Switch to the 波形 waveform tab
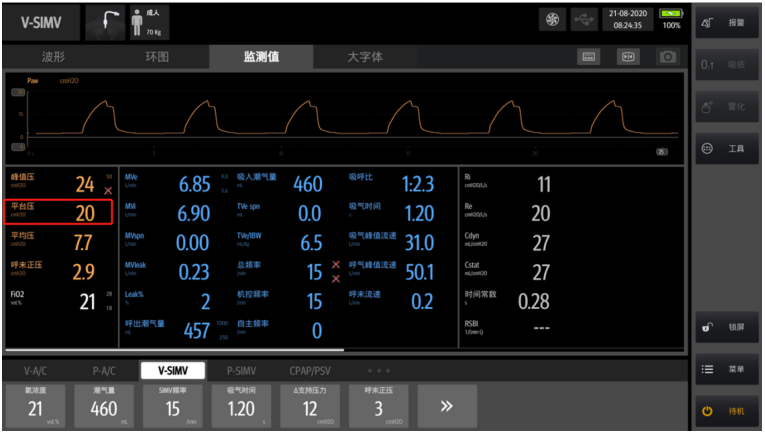The image size is (765, 435). click(x=53, y=57)
